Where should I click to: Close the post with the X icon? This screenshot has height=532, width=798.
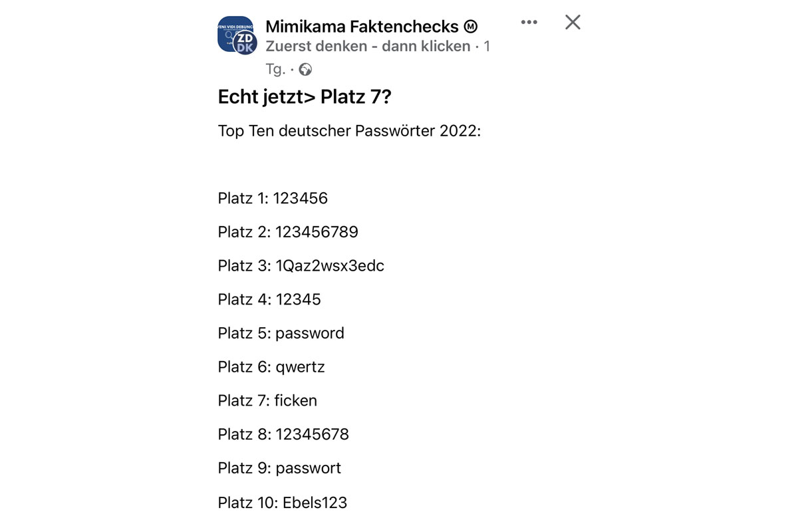(x=573, y=23)
